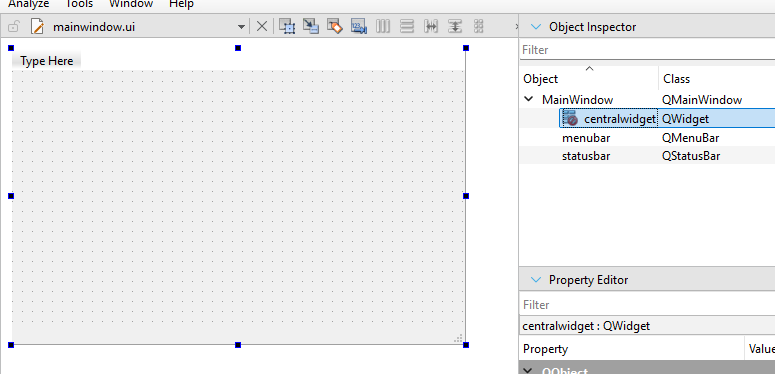775x374 pixels.
Task: Click the QWidget class cell
Action: [685, 119]
